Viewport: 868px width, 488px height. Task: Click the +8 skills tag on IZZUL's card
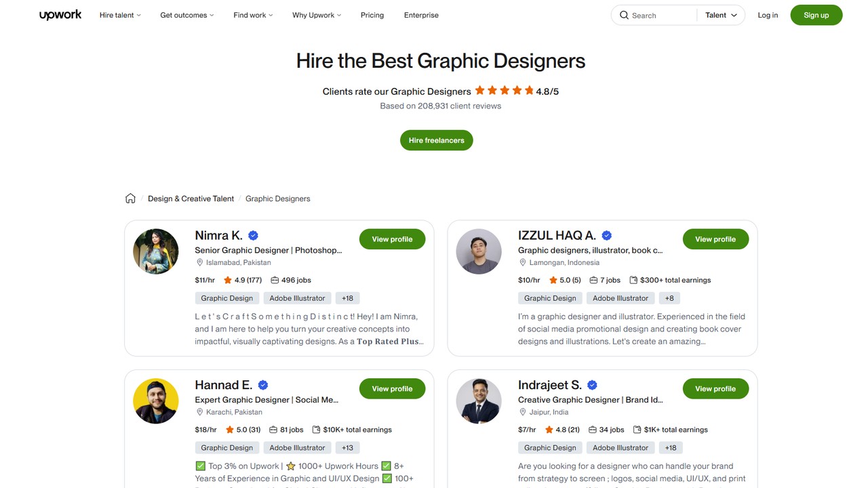(x=669, y=298)
